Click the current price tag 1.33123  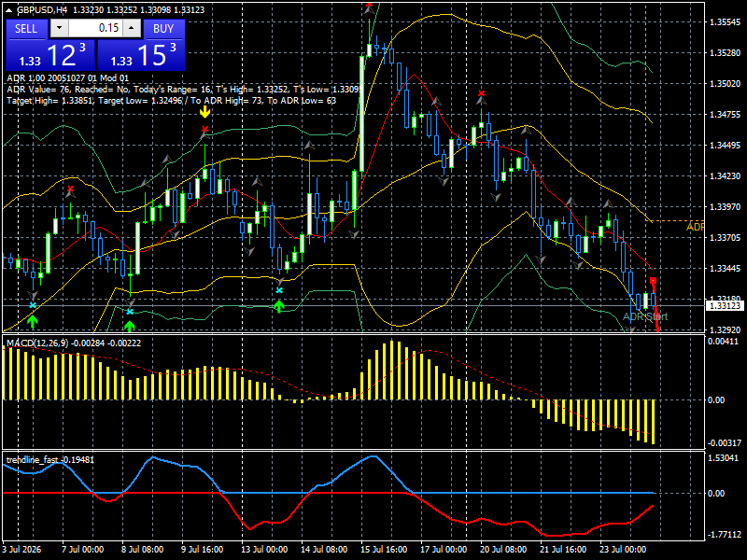pyautogui.click(x=726, y=306)
